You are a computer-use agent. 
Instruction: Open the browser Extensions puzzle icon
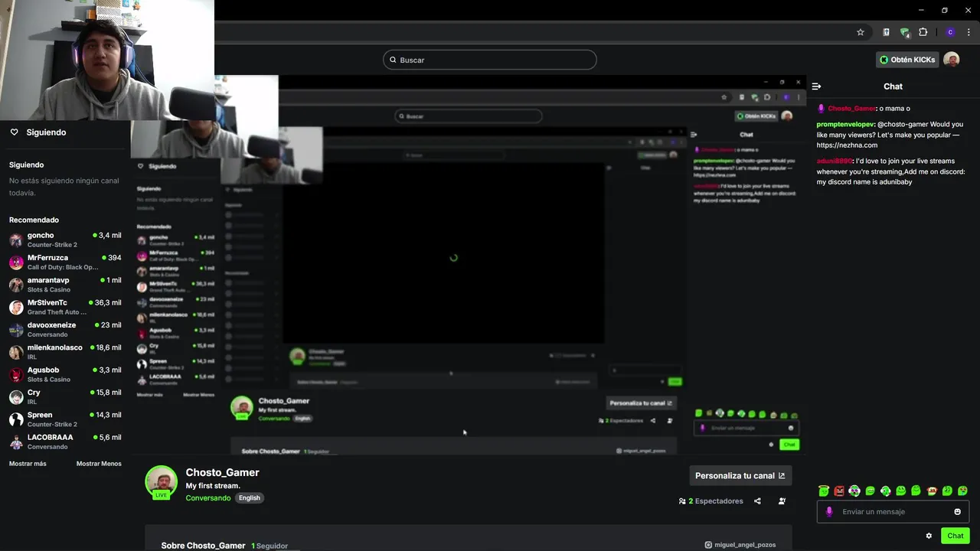click(x=923, y=32)
